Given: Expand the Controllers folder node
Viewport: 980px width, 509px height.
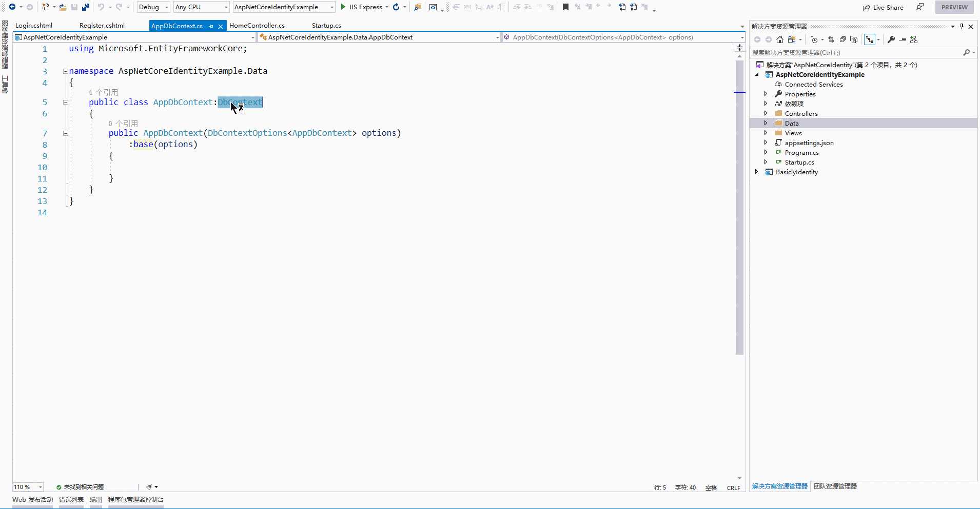Looking at the screenshot, I should pyautogui.click(x=766, y=113).
